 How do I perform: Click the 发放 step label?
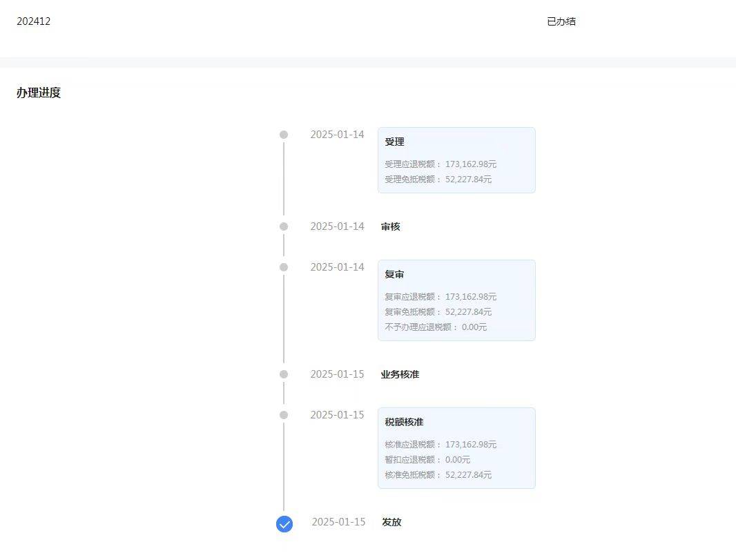pyautogui.click(x=391, y=522)
